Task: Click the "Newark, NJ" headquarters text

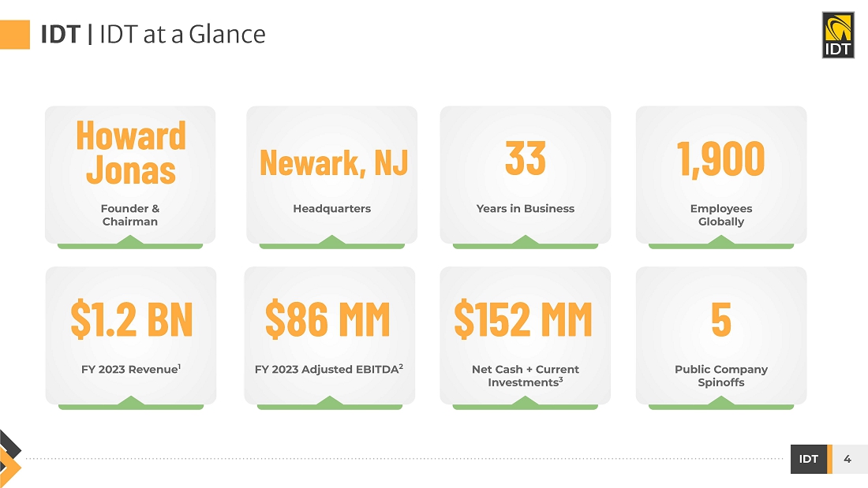Action: click(x=333, y=162)
